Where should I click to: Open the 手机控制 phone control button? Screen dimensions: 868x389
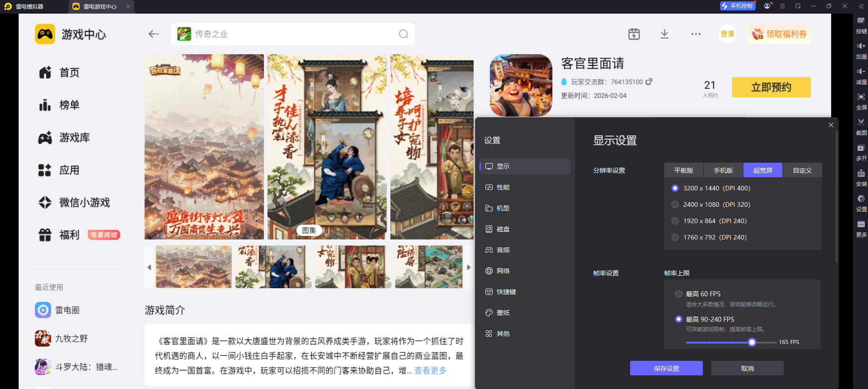pos(737,6)
